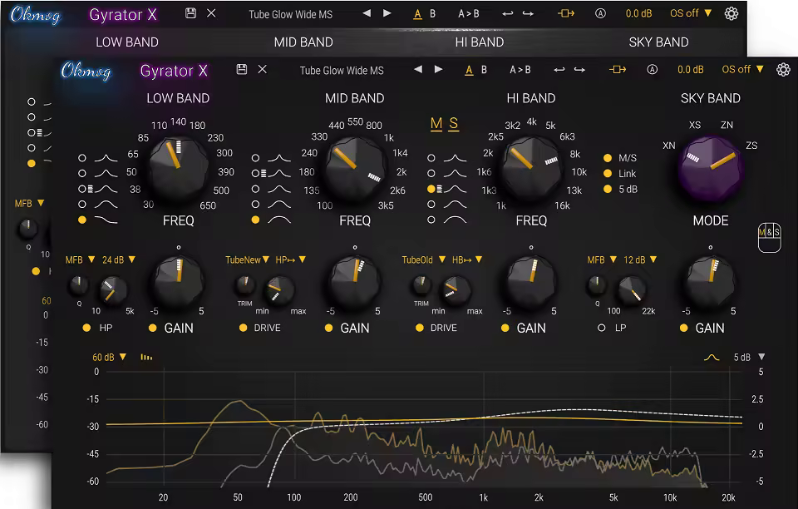Go to previous preset in front window
Screen dimensions: 798x509
click(x=413, y=70)
